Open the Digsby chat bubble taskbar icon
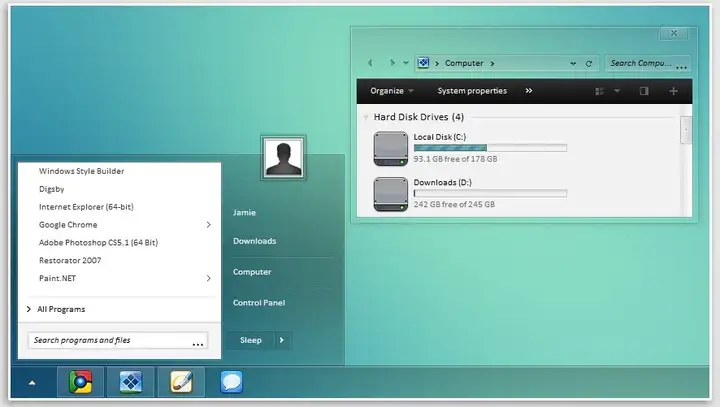The height and width of the screenshot is (407, 720). point(231,382)
